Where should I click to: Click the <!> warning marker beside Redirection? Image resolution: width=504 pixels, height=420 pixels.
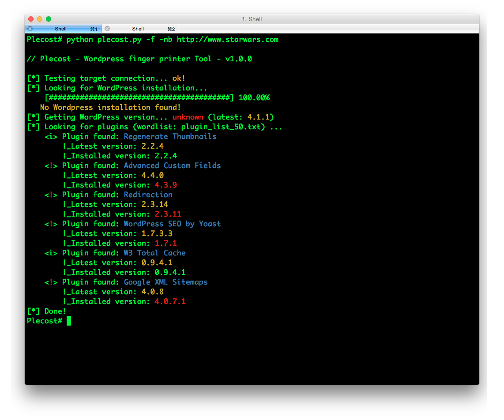pyautogui.click(x=51, y=195)
